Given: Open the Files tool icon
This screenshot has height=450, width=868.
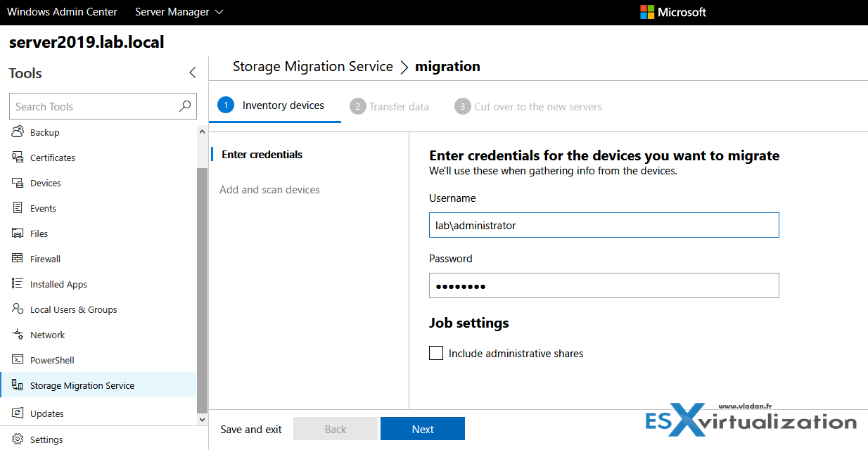Looking at the screenshot, I should point(18,233).
